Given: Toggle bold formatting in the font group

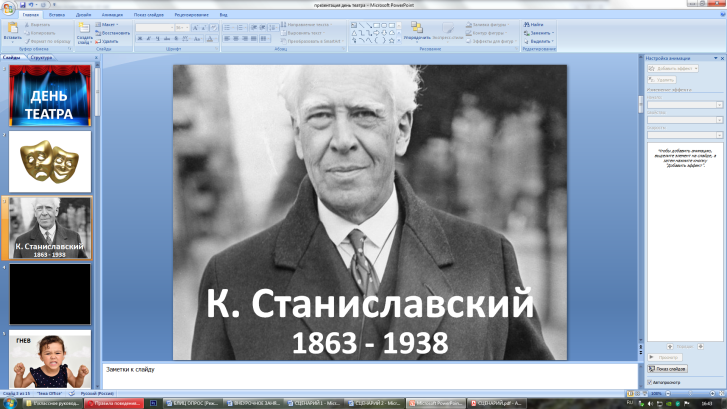Looking at the screenshot, I should 140,39.
